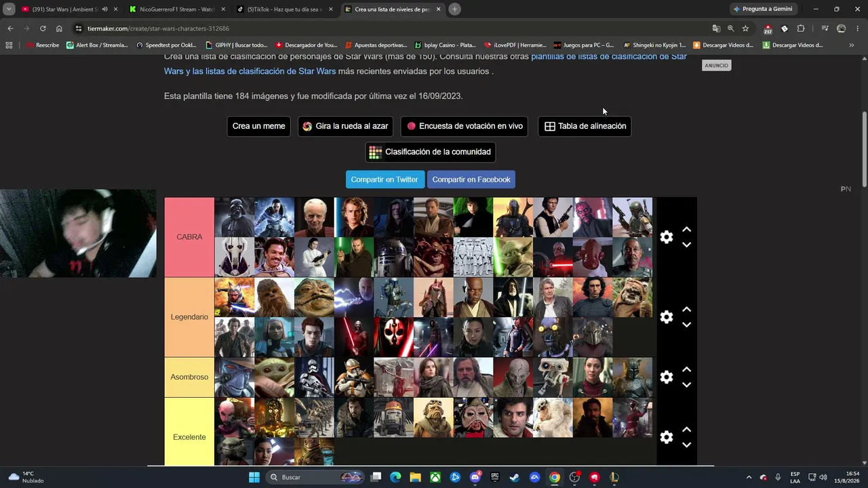Open 'GIPHY | Buscar todo...' bookmark

[237, 45]
